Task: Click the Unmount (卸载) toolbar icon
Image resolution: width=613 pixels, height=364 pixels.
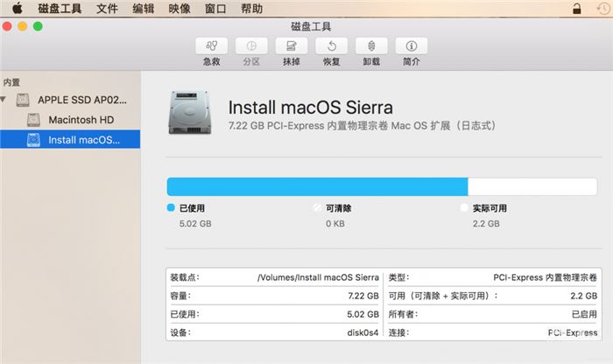Action: (x=371, y=46)
